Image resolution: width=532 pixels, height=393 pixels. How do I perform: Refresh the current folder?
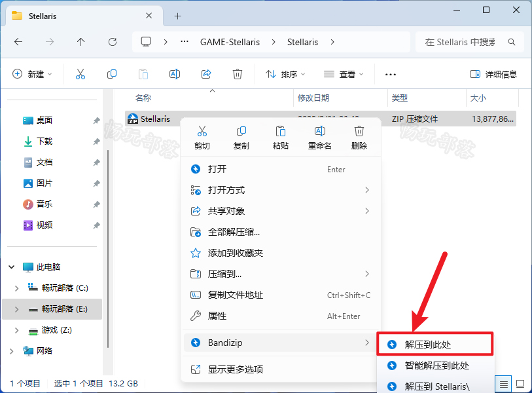click(x=113, y=42)
